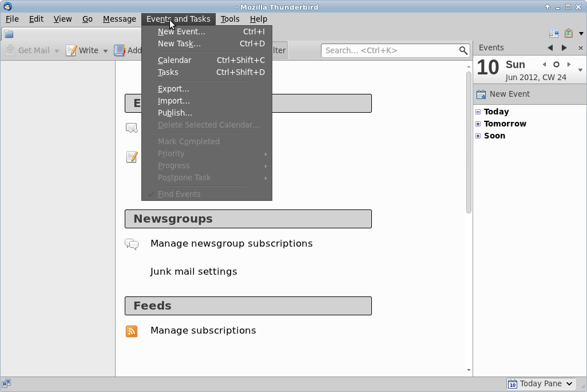Click the Today Pane calendar icon
This screenshot has height=392, width=587.
(513, 384)
